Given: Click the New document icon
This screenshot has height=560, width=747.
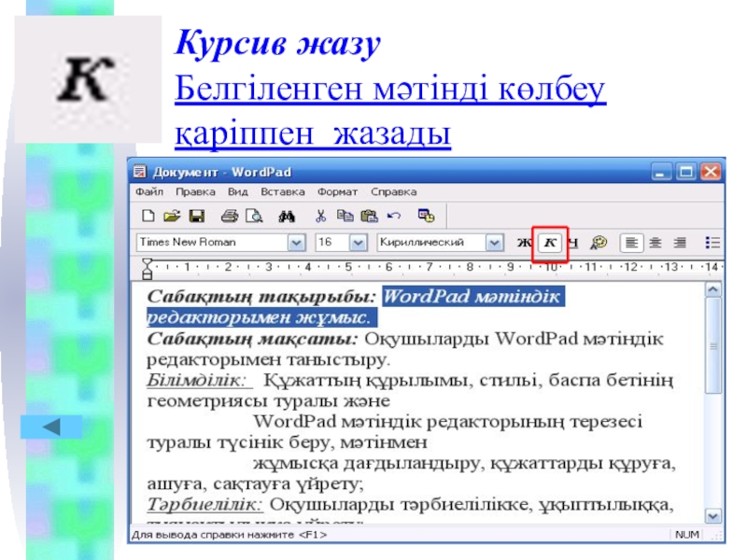Looking at the screenshot, I should click(x=148, y=216).
